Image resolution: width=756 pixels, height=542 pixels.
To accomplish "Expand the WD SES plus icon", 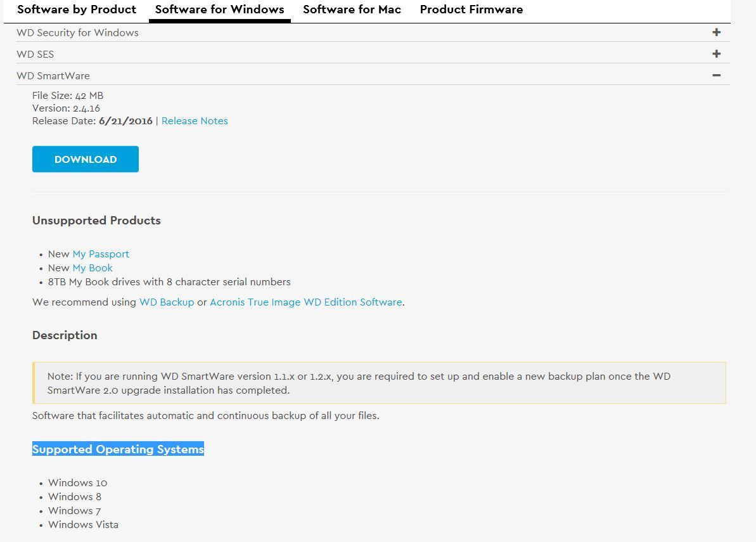I will [x=717, y=54].
